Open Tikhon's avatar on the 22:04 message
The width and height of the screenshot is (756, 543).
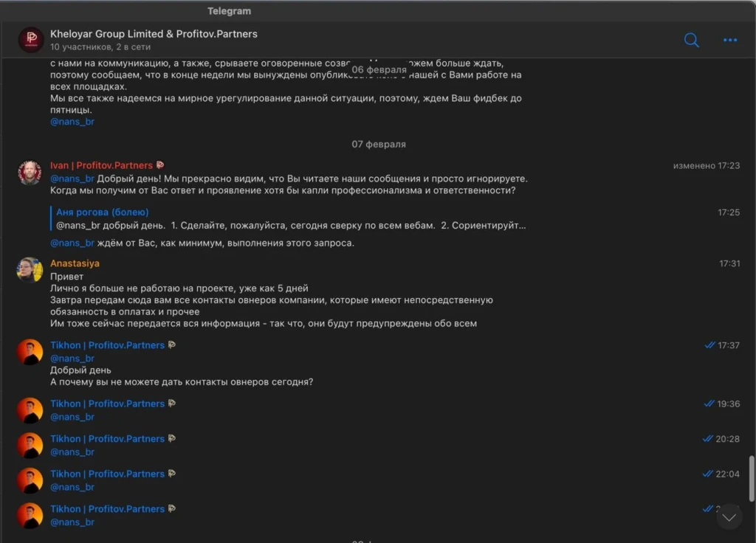[30, 480]
